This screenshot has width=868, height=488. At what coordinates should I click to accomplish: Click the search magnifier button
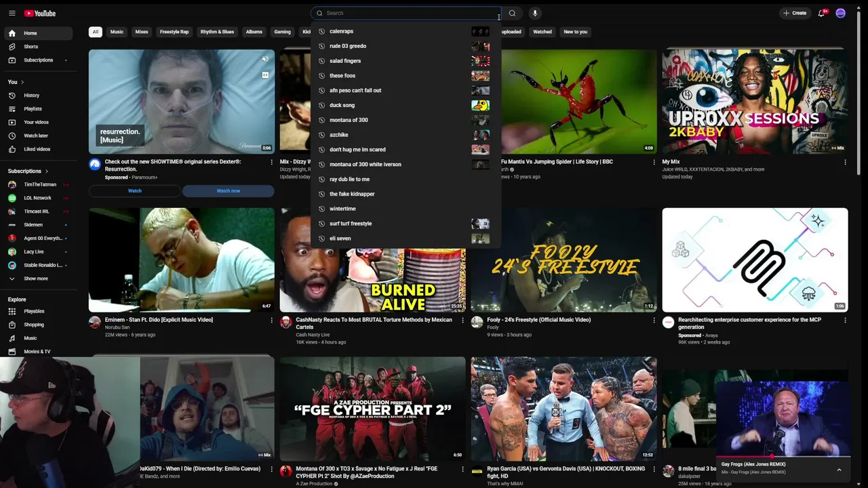(512, 13)
